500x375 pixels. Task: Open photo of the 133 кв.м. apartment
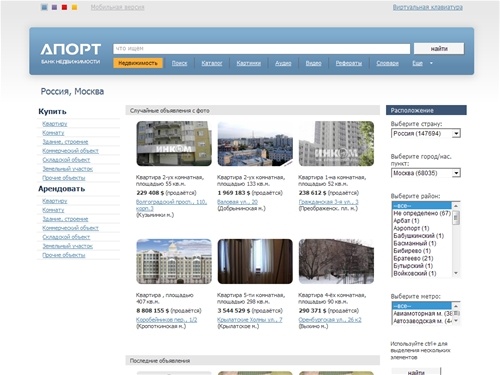[255, 144]
